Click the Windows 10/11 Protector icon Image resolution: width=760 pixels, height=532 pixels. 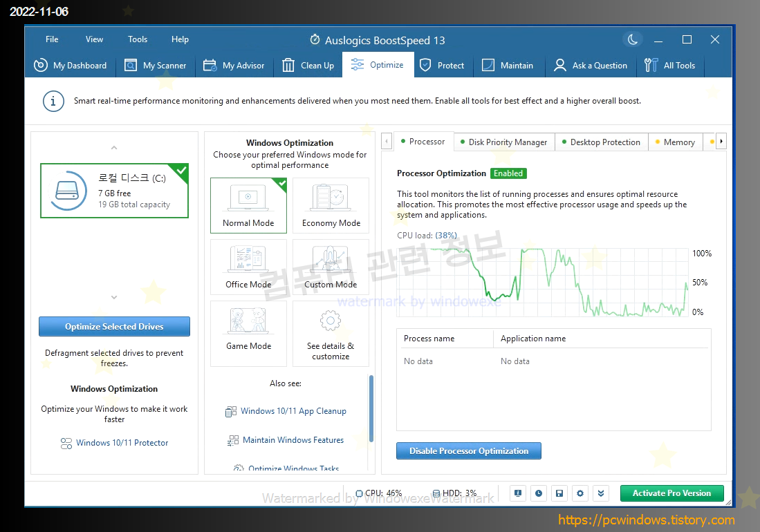tap(66, 444)
